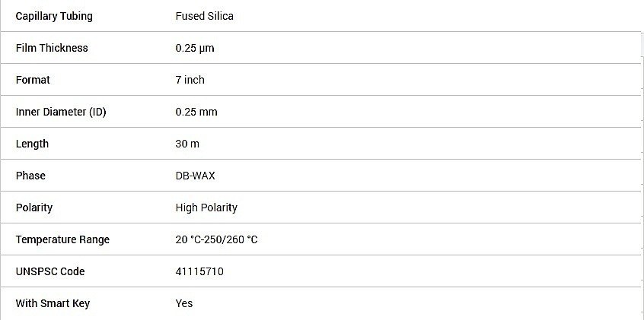
Task: Select the Yes smart key value
Action: (x=184, y=303)
